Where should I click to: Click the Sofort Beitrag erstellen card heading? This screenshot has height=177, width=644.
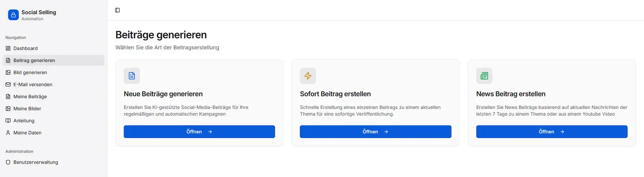coord(335,94)
